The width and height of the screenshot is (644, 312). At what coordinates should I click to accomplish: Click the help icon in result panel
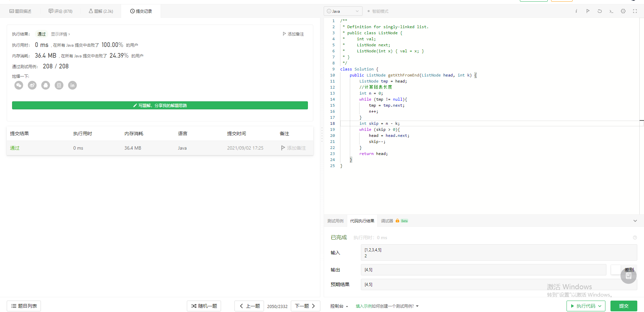click(x=635, y=238)
